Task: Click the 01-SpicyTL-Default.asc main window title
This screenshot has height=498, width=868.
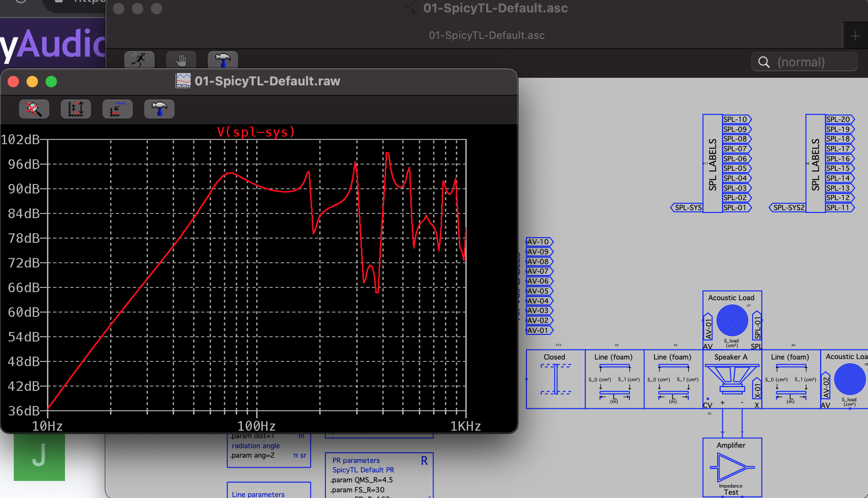Action: pyautogui.click(x=495, y=8)
